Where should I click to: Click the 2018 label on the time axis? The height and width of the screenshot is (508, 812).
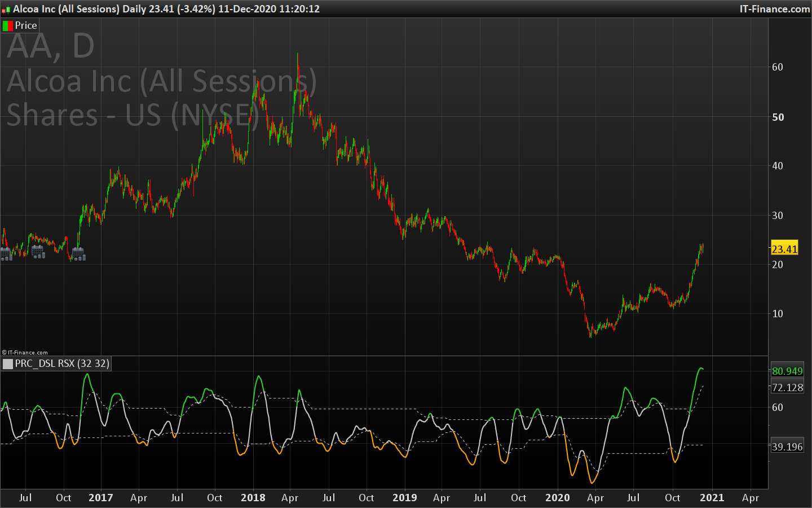pyautogui.click(x=253, y=498)
